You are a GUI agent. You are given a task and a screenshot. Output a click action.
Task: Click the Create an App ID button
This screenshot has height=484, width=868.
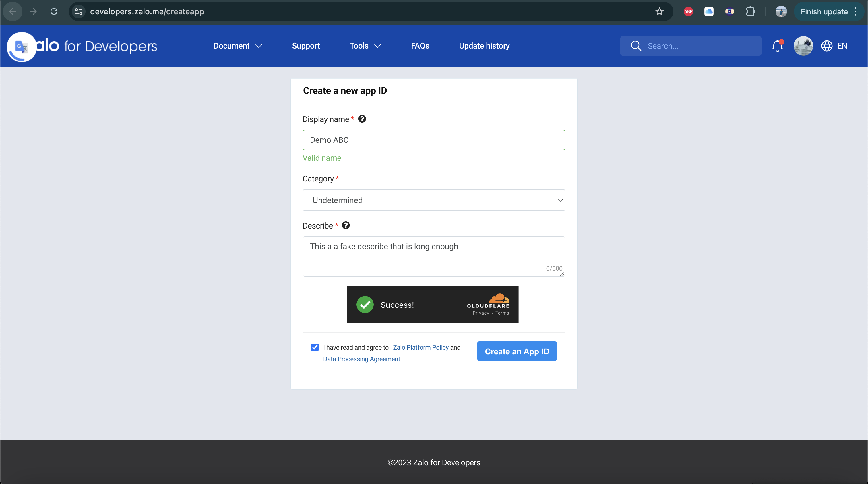click(517, 351)
